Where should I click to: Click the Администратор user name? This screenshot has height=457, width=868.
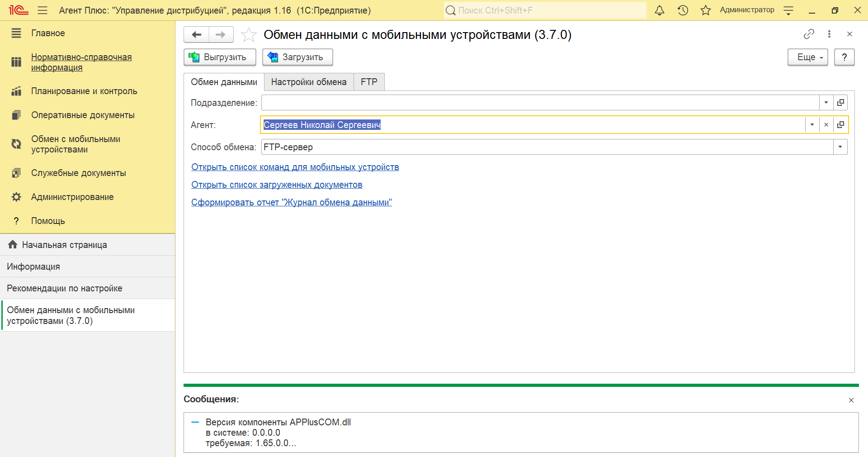click(x=747, y=10)
